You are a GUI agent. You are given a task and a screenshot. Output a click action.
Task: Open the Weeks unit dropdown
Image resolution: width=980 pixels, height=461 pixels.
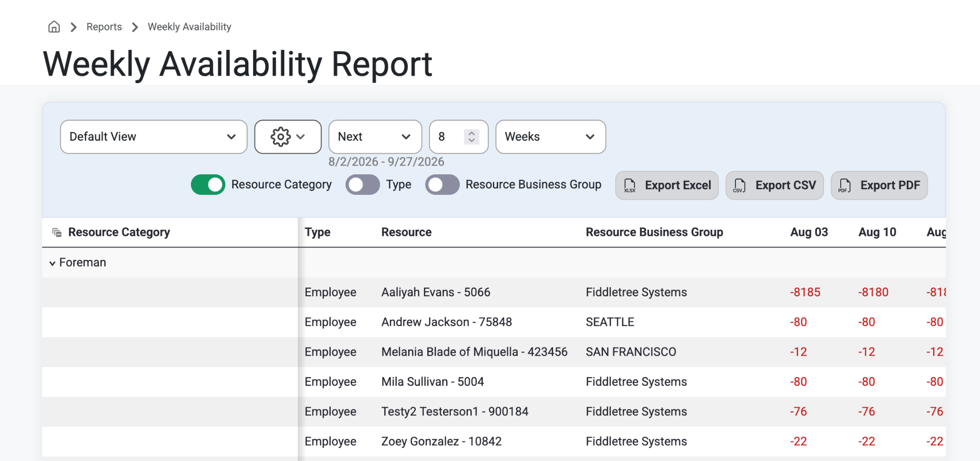click(x=551, y=137)
